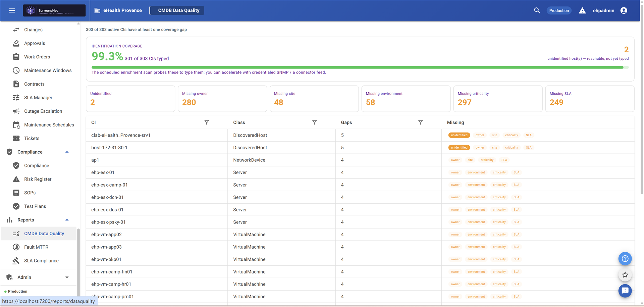
Task: Click the ehp-esx-psky-01 row
Action: point(360,222)
